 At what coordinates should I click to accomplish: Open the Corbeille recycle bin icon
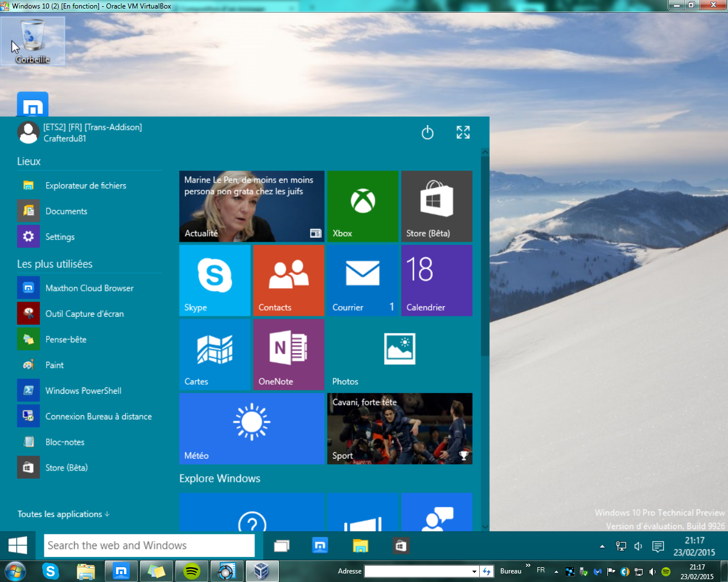32,41
